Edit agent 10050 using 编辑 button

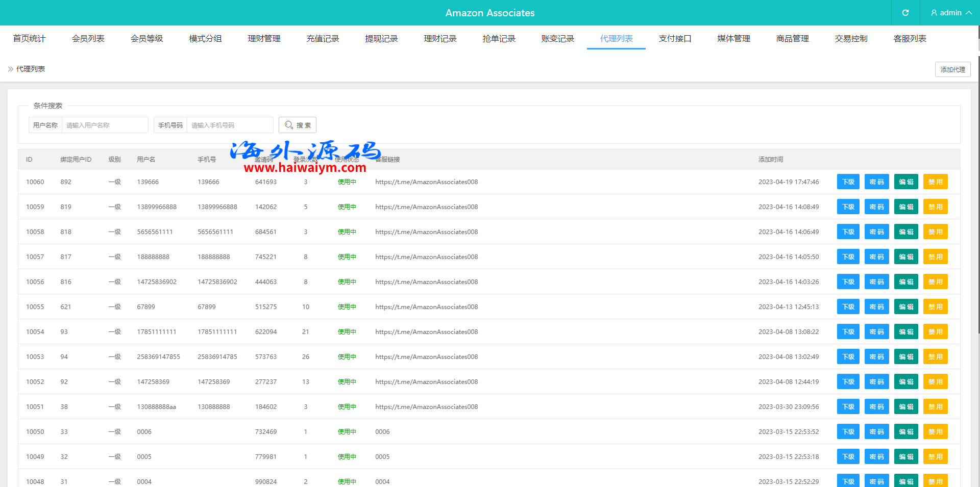pyautogui.click(x=906, y=432)
